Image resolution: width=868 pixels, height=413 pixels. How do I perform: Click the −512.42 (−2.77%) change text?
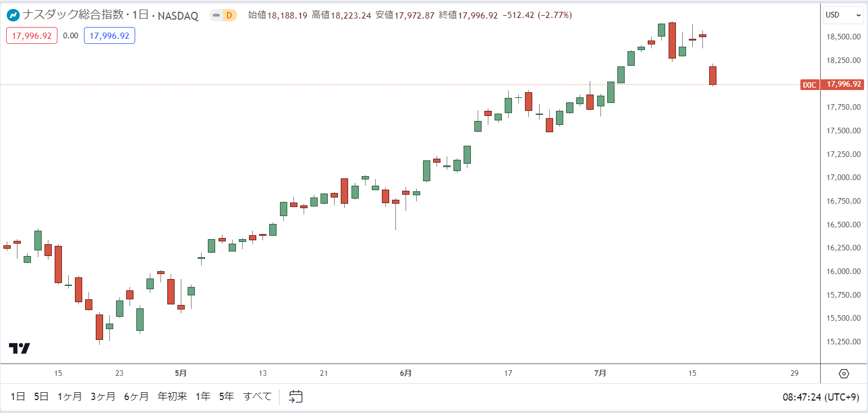(536, 15)
